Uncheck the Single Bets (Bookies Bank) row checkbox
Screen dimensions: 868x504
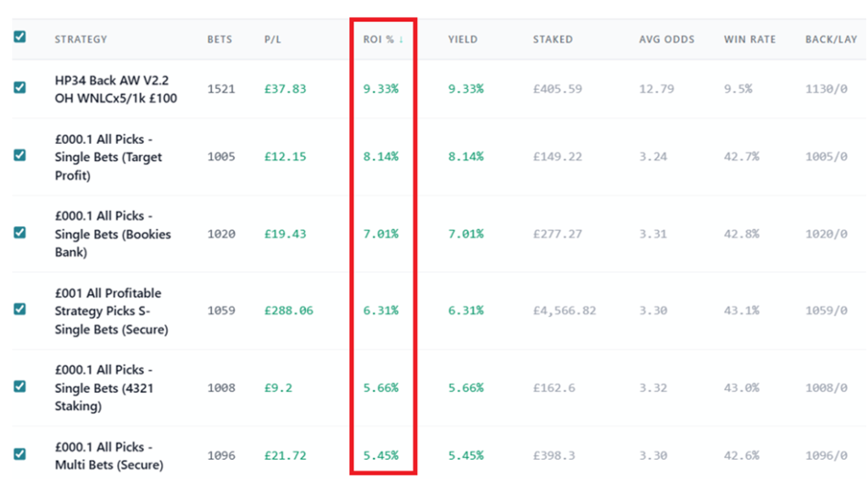click(x=19, y=232)
